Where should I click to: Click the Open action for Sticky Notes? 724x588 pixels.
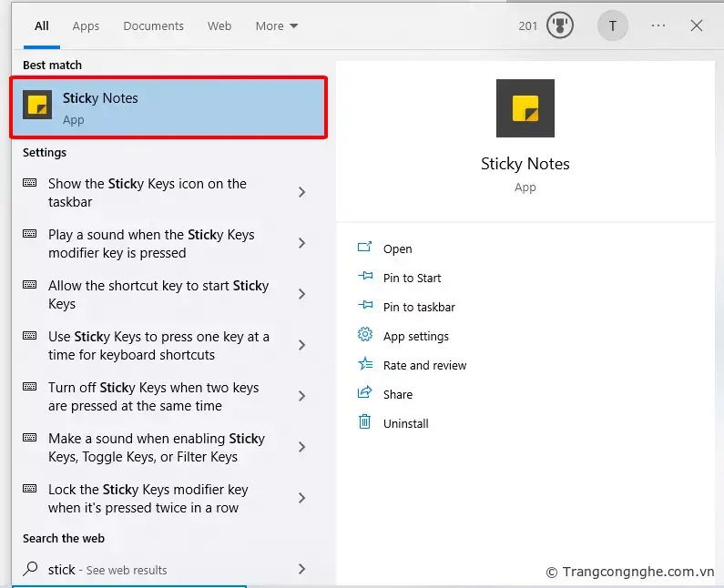[x=397, y=248]
